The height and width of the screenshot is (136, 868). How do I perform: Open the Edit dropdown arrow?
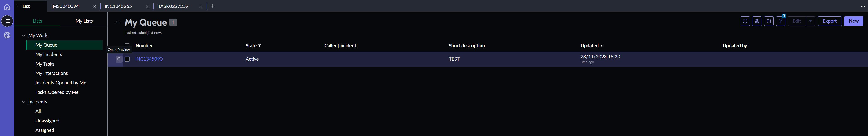pyautogui.click(x=810, y=21)
